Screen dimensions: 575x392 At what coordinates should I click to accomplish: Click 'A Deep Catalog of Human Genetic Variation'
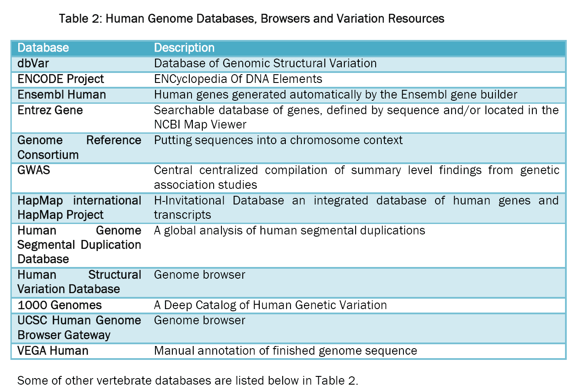[270, 305]
